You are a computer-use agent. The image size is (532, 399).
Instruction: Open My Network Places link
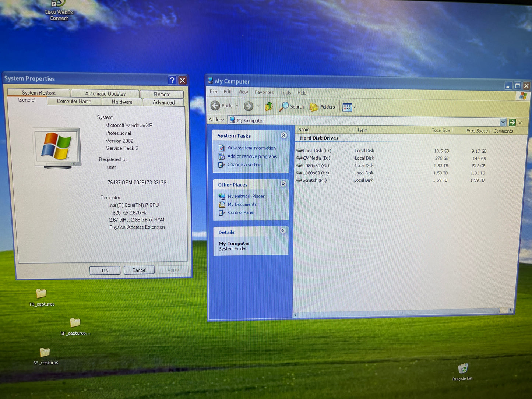point(246,196)
